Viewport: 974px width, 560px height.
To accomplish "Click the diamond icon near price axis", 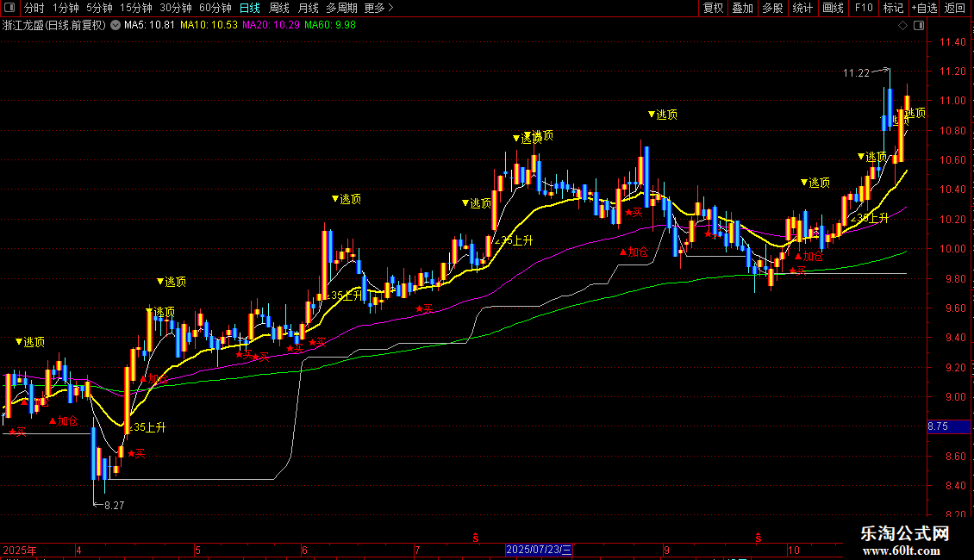I will coord(902,26).
